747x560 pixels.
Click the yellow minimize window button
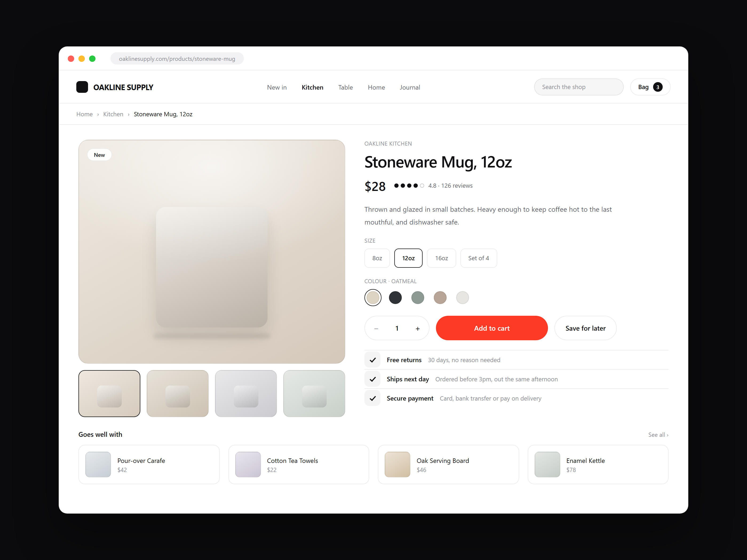81,59
